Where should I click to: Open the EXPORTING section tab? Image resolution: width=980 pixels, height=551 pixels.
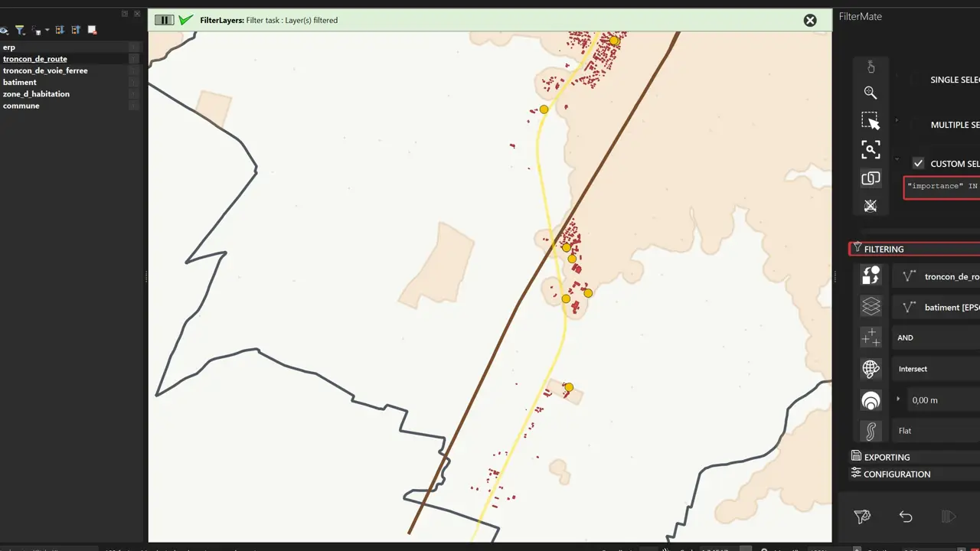(x=914, y=457)
